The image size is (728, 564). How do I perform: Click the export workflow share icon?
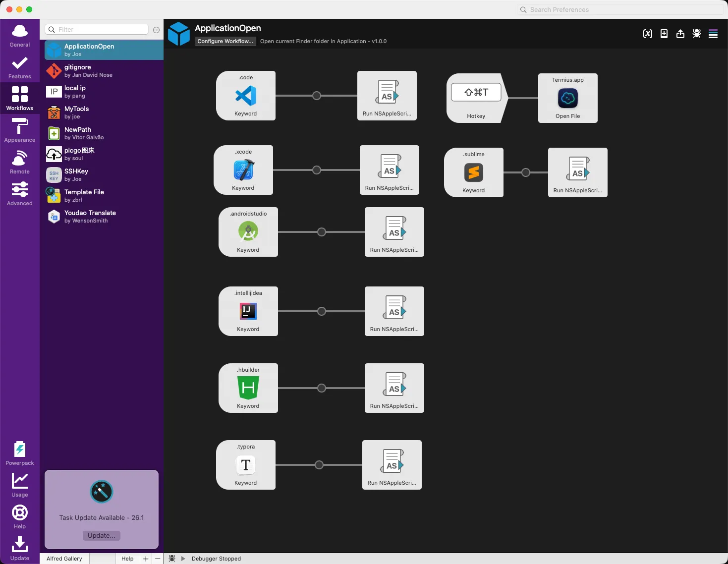click(x=680, y=34)
